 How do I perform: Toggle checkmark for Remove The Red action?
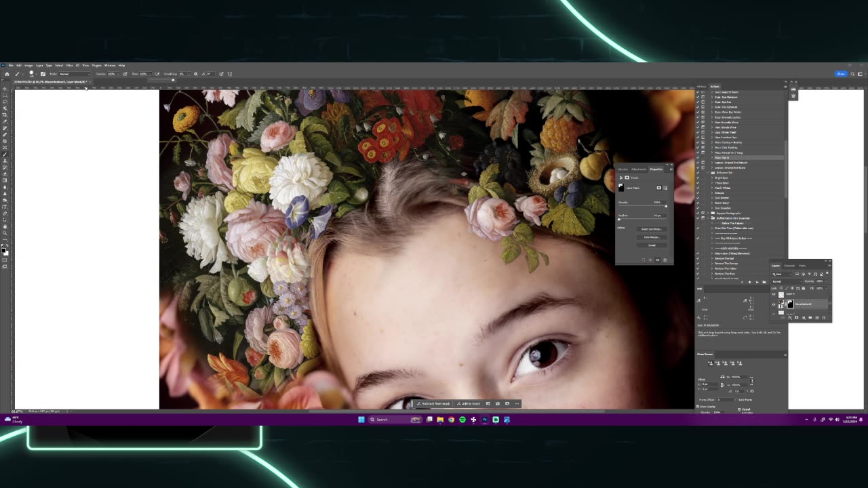click(x=698, y=258)
